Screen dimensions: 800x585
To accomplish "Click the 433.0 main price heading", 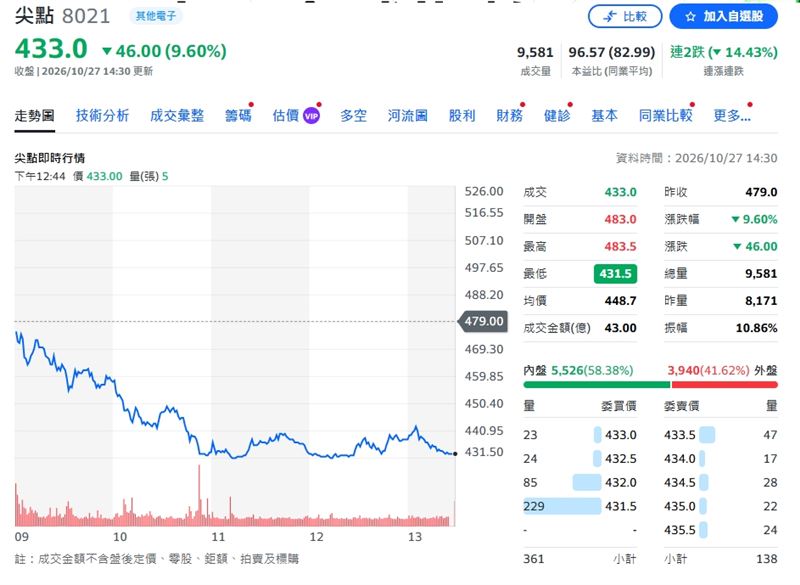I will tap(51, 49).
